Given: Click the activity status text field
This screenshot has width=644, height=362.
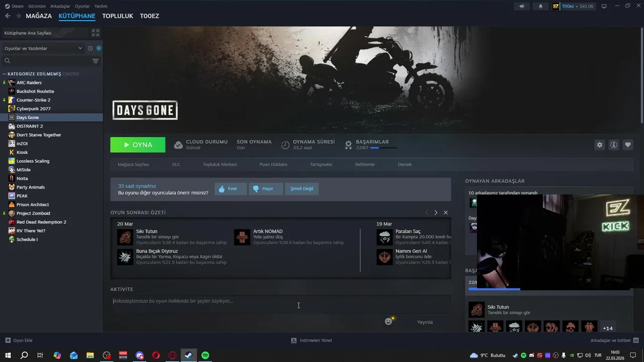Looking at the screenshot, I should 280,301.
